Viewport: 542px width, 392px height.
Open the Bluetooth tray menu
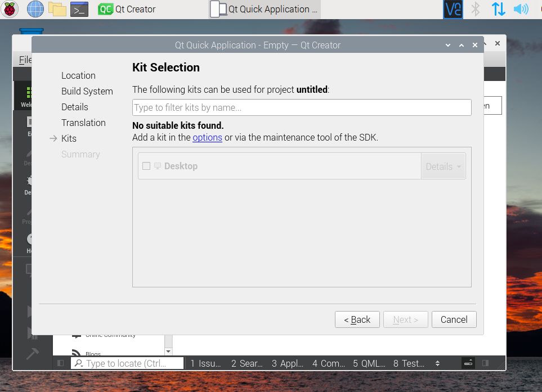tap(476, 10)
